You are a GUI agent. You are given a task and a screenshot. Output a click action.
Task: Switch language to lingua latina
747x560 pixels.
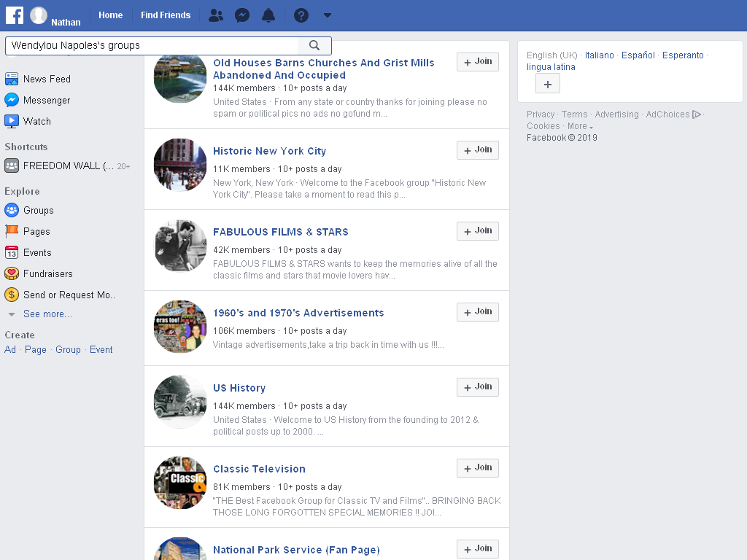click(551, 67)
